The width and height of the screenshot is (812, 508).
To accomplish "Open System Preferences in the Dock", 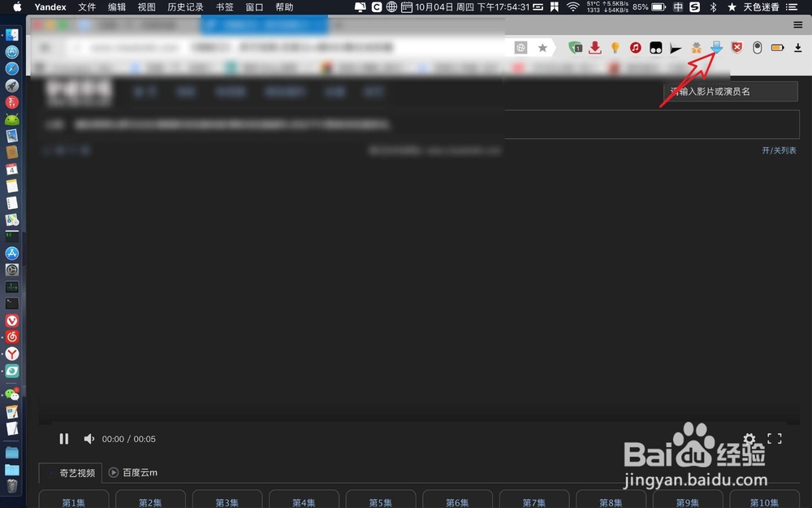I will [12, 270].
